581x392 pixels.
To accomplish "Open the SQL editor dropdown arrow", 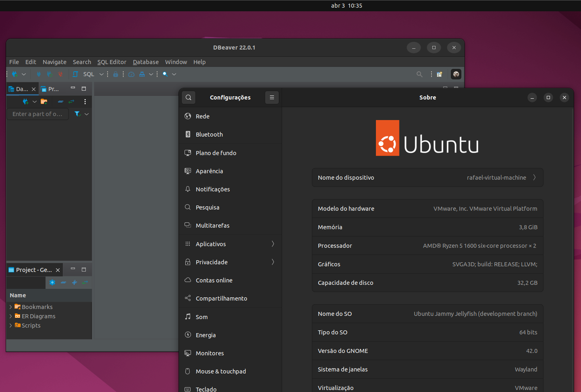I will pyautogui.click(x=101, y=74).
